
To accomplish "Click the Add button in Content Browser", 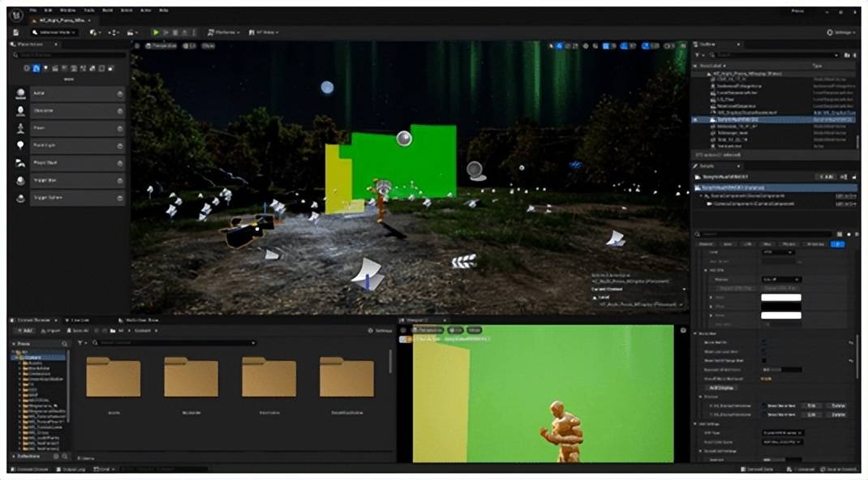I will (24, 331).
